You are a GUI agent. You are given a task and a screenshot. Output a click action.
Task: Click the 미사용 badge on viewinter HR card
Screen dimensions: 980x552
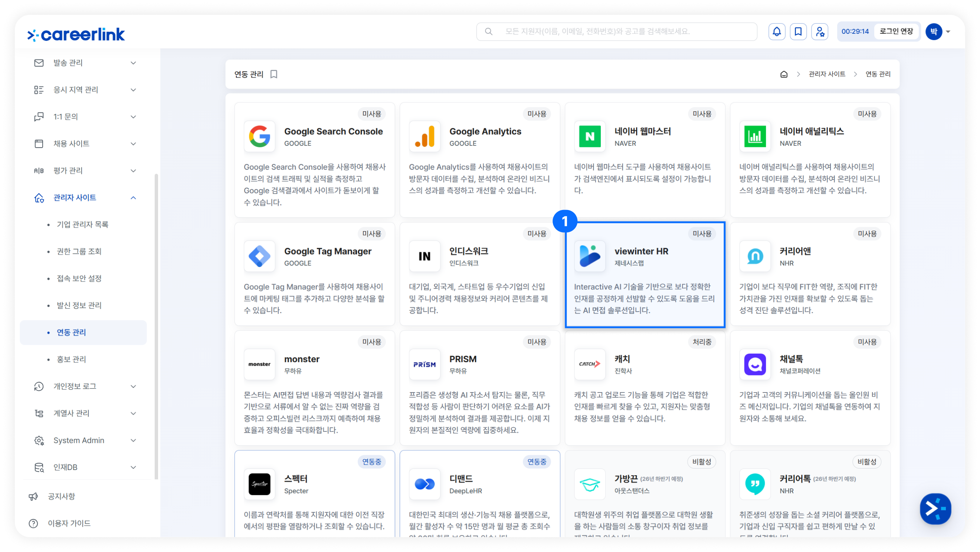(x=702, y=234)
